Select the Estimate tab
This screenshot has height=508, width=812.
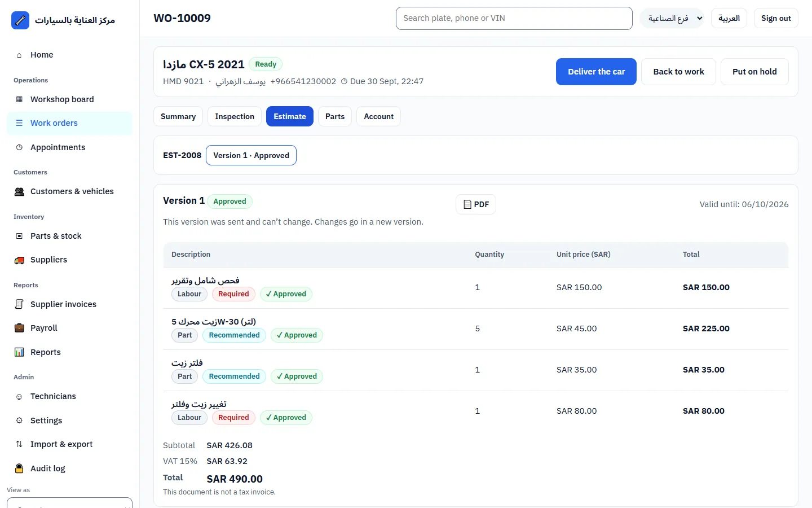click(290, 116)
